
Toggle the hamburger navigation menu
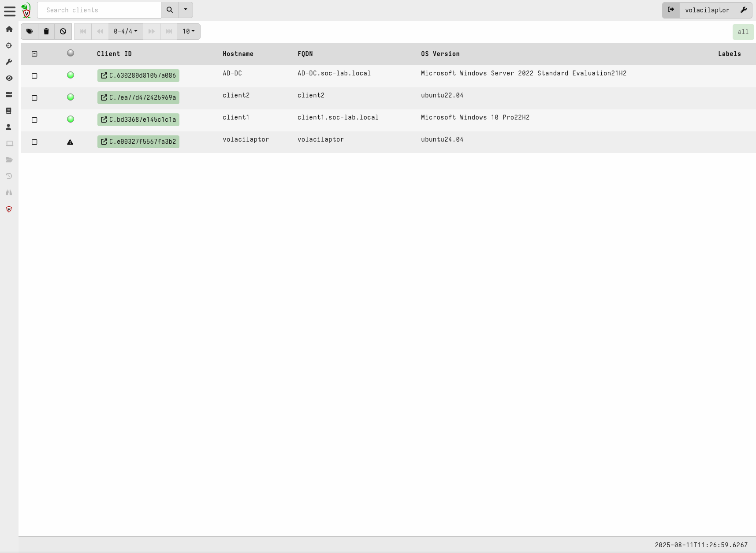click(10, 11)
